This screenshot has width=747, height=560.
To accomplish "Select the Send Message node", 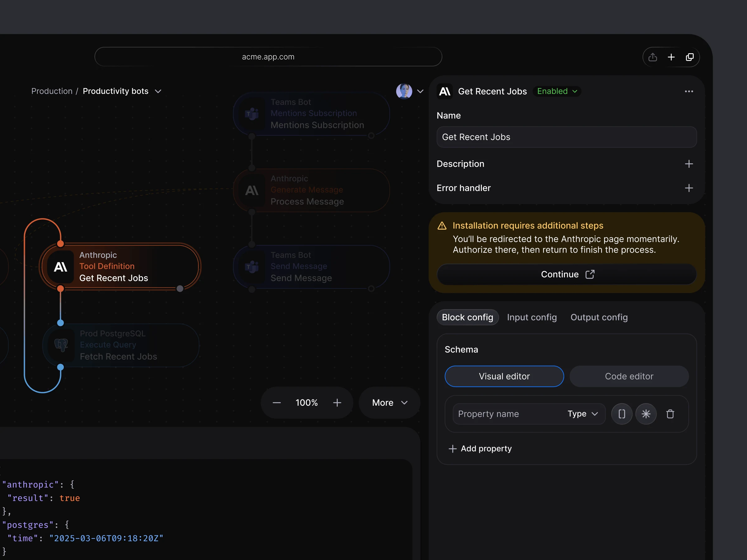I will pyautogui.click(x=311, y=267).
